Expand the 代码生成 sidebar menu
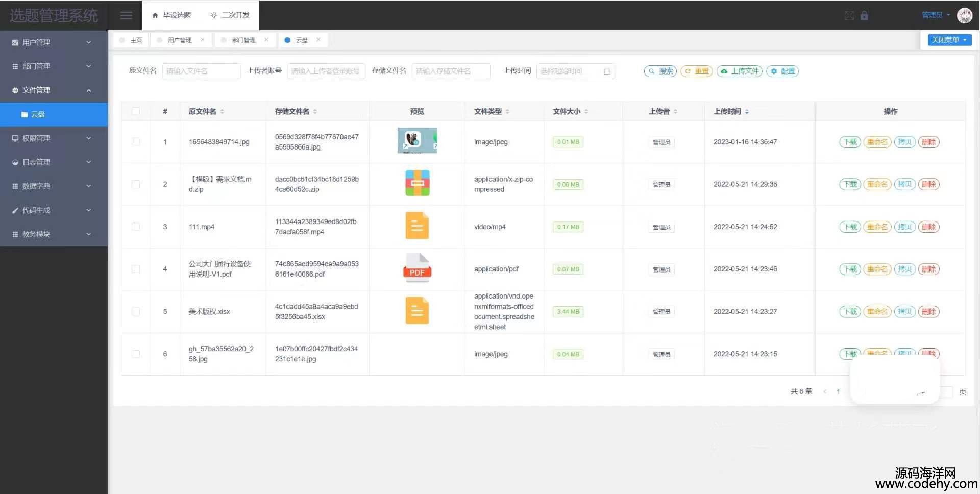This screenshot has height=494, width=980. [x=54, y=210]
